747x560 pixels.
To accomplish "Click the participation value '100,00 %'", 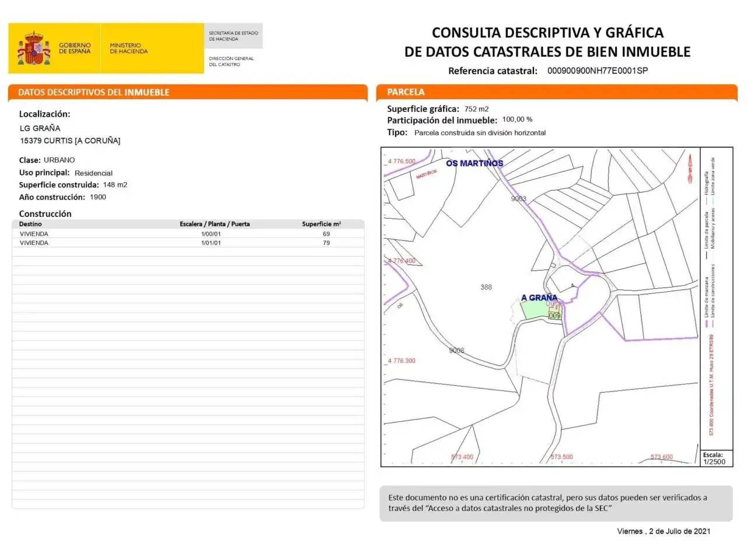I will point(517,120).
